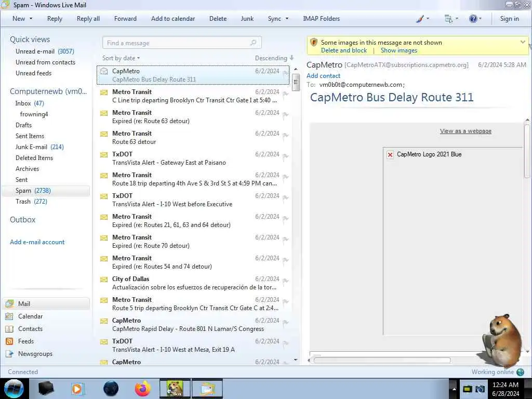This screenshot has width=532, height=399.
Task: Click the message list vertical scrollbar thumb
Action: (x=296, y=82)
